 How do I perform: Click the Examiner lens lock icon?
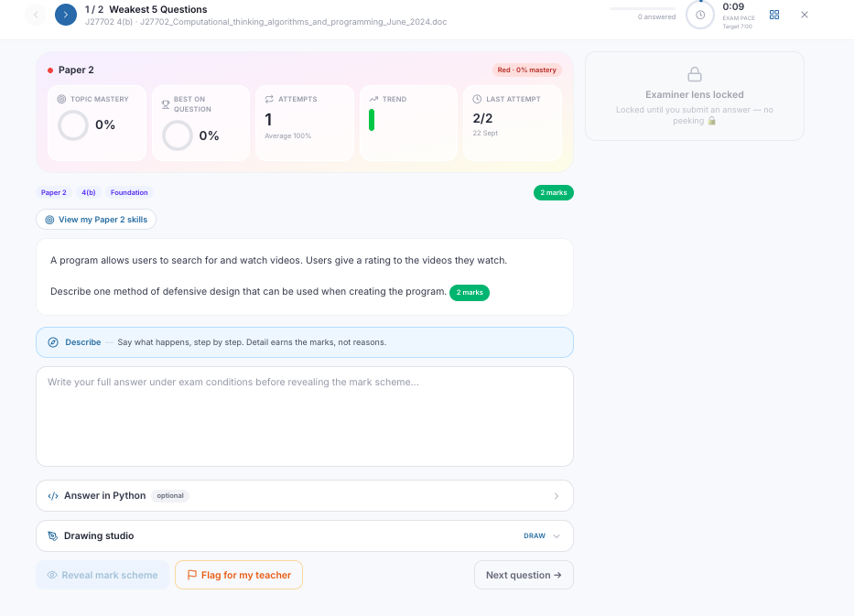click(x=695, y=74)
